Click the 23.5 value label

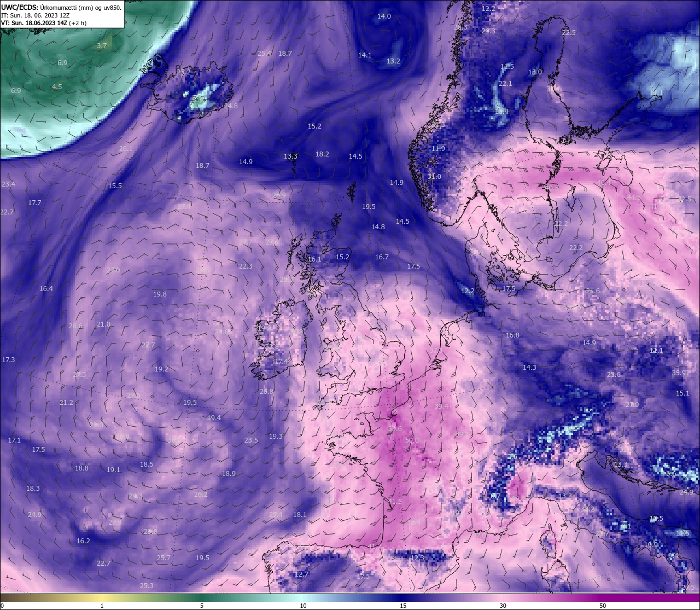(251, 440)
